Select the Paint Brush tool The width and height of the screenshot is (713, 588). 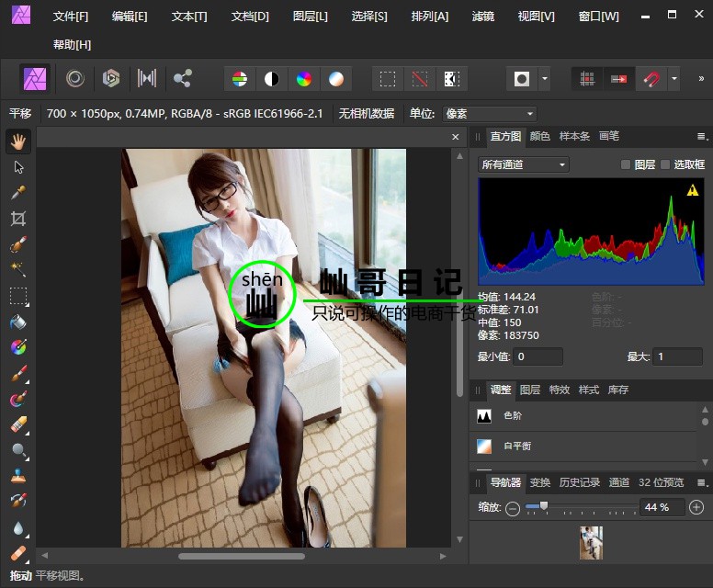(18, 374)
